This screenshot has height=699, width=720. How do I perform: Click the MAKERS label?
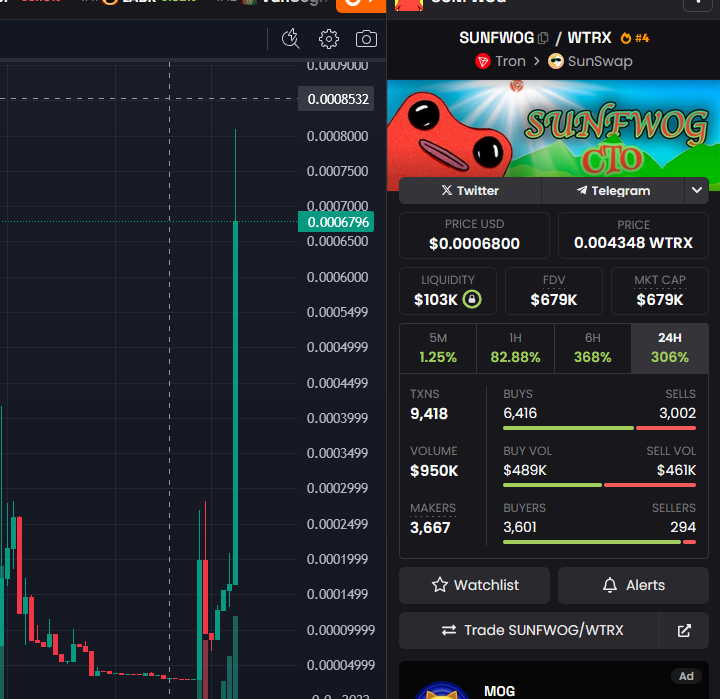click(x=433, y=508)
